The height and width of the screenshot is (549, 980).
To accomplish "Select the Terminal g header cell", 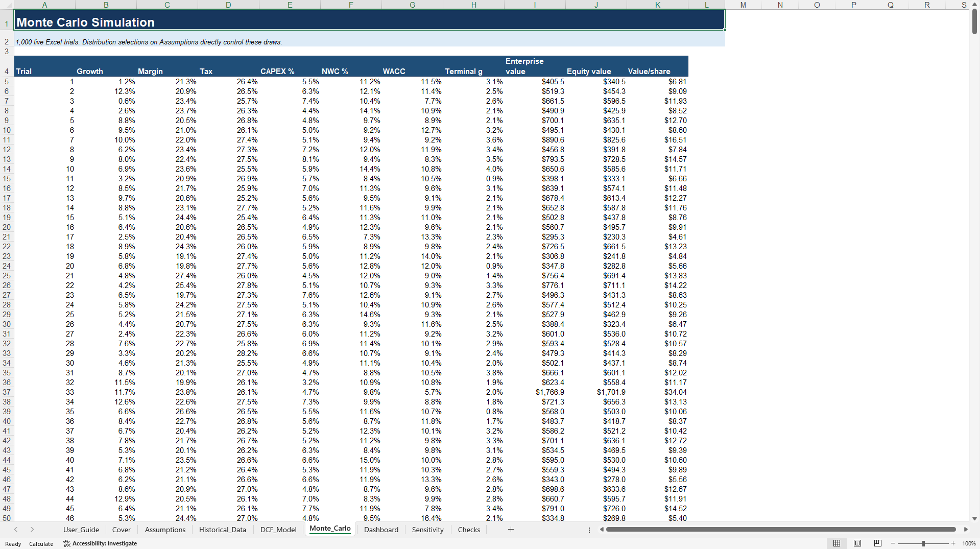I will pos(473,66).
